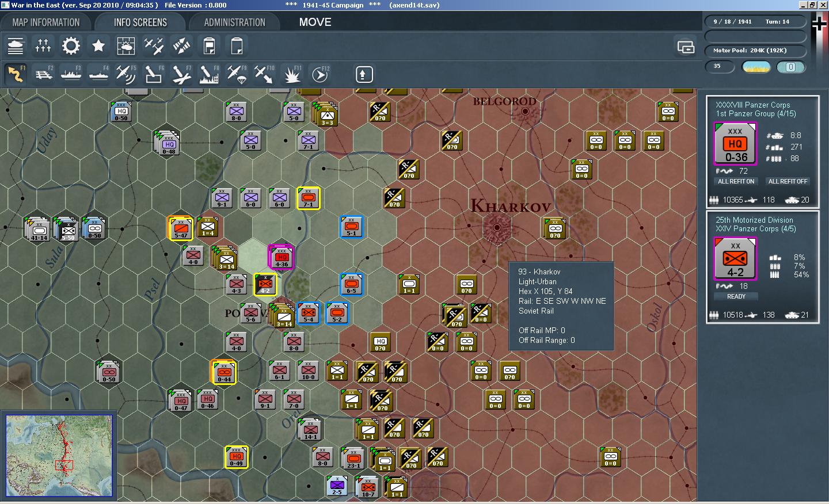829x504 pixels.
Task: Toggle the READY status of 25th Motorized
Action: click(x=736, y=296)
